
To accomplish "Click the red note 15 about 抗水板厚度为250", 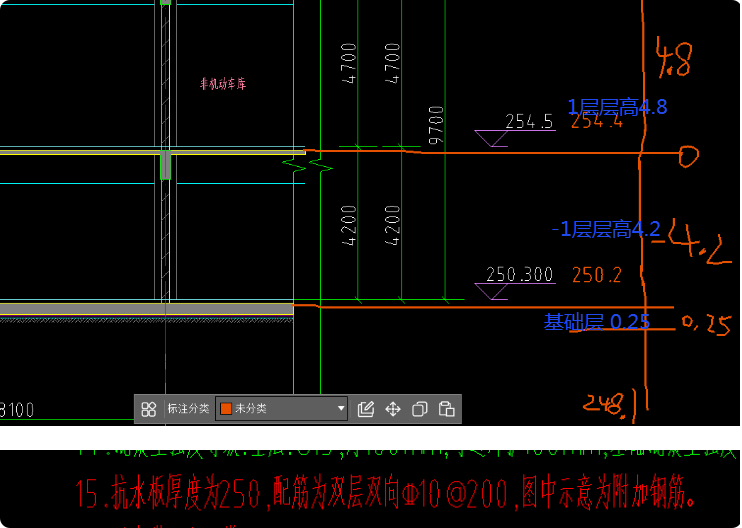I will coord(386,494).
